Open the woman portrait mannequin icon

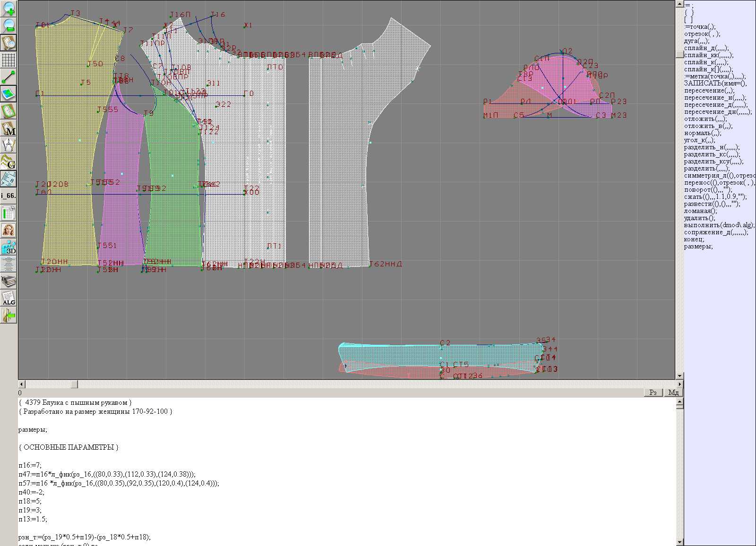(9, 230)
